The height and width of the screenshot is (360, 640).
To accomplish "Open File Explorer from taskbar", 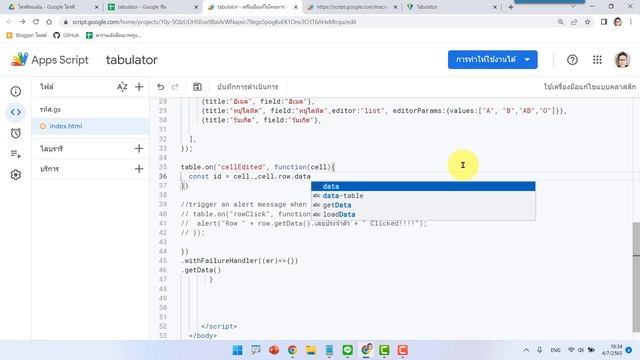I will (311, 350).
